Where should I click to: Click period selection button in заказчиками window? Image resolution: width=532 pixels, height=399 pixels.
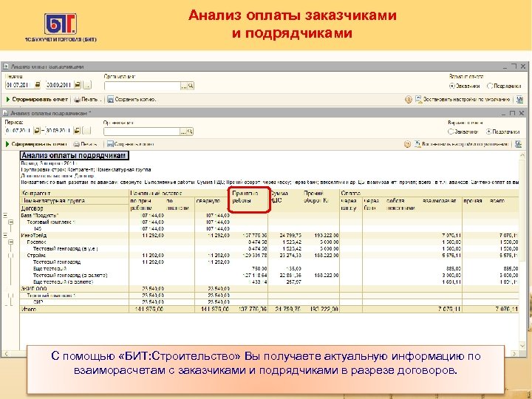click(x=87, y=85)
